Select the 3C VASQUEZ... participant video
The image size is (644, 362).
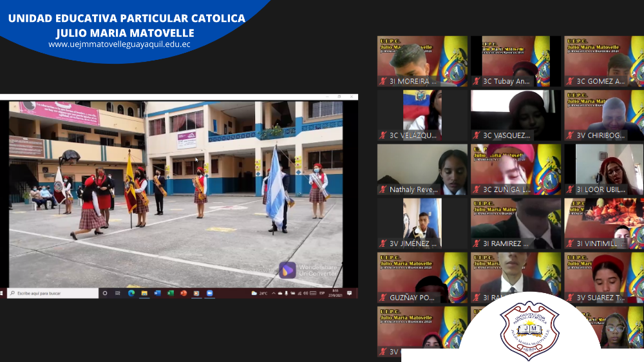pyautogui.click(x=516, y=115)
